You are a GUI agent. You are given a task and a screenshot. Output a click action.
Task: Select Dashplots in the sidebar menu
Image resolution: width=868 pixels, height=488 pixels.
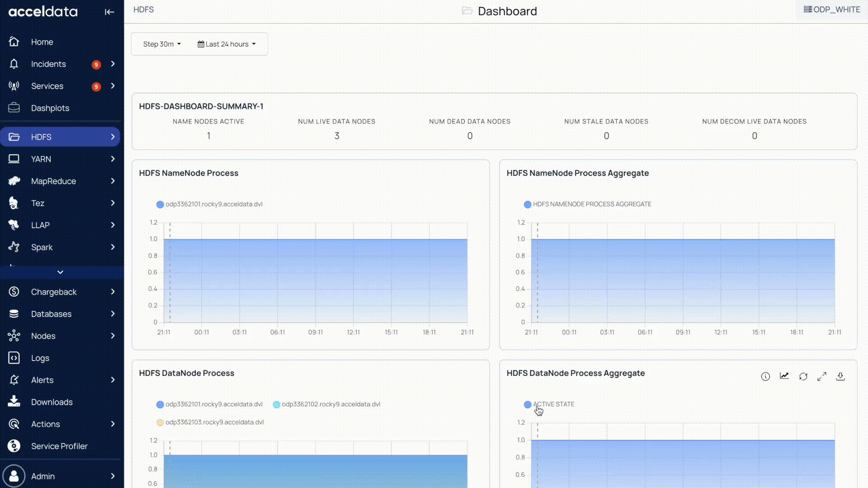pos(50,108)
